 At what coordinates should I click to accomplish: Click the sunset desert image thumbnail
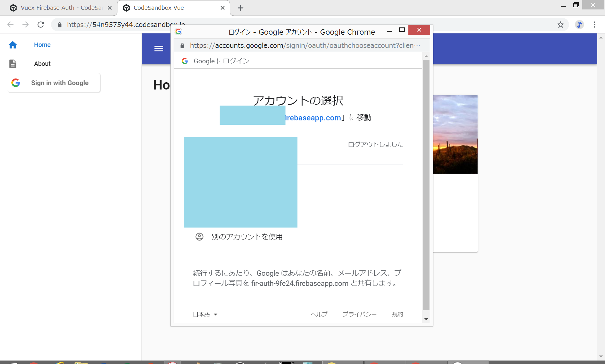(455, 134)
